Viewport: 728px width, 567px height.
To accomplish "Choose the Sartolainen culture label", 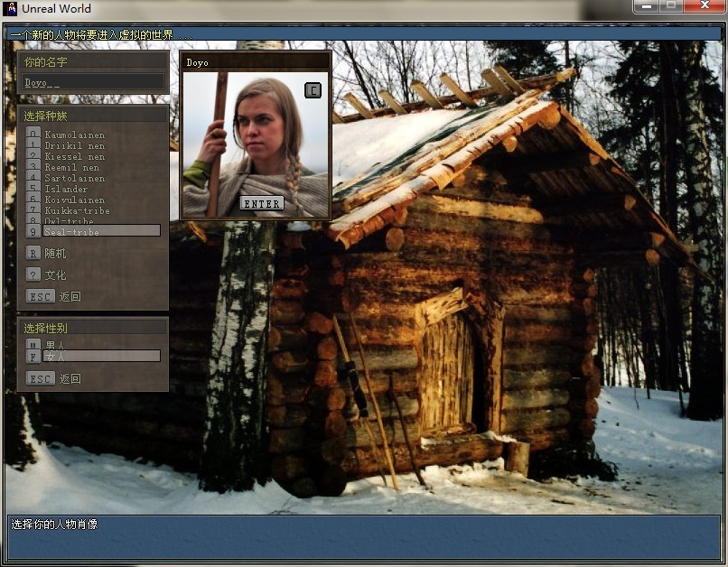I will point(75,178).
